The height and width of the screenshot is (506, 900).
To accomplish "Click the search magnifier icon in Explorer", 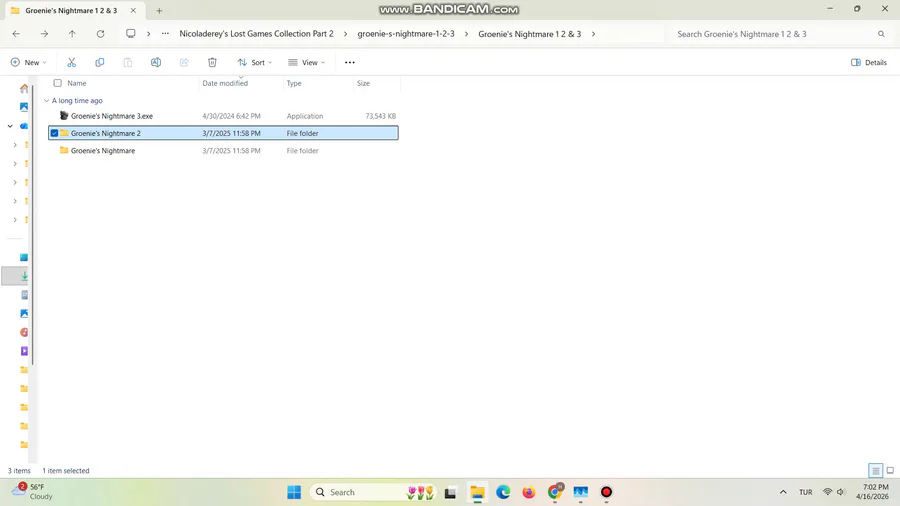I will (881, 34).
